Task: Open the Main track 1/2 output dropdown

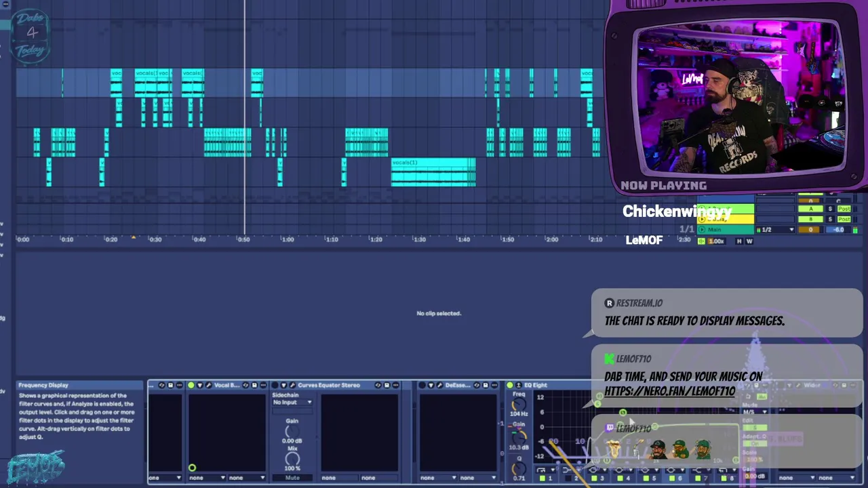Action: [775, 230]
